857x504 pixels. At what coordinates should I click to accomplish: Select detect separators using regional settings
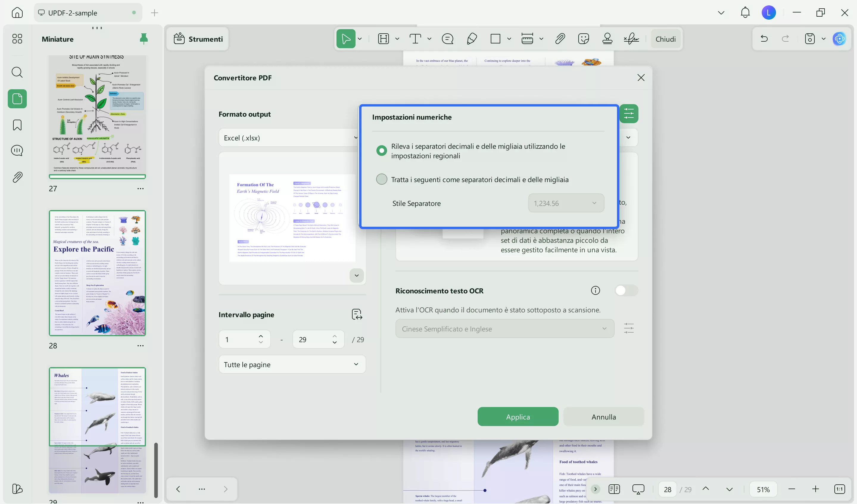381,150
